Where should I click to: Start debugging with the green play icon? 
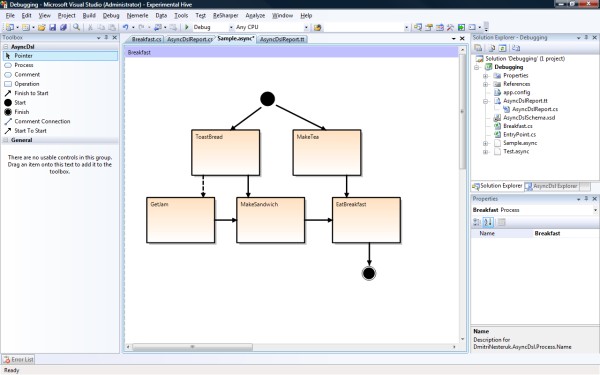[187, 27]
